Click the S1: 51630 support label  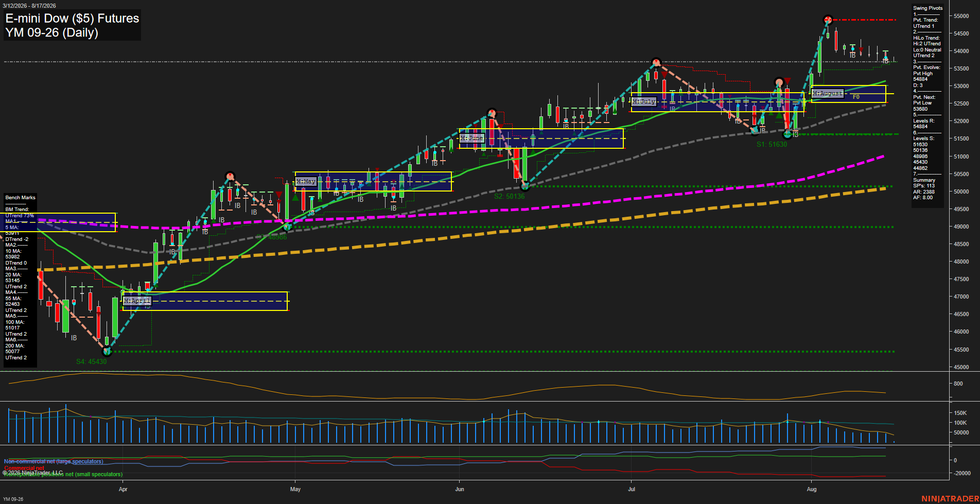coord(772,144)
